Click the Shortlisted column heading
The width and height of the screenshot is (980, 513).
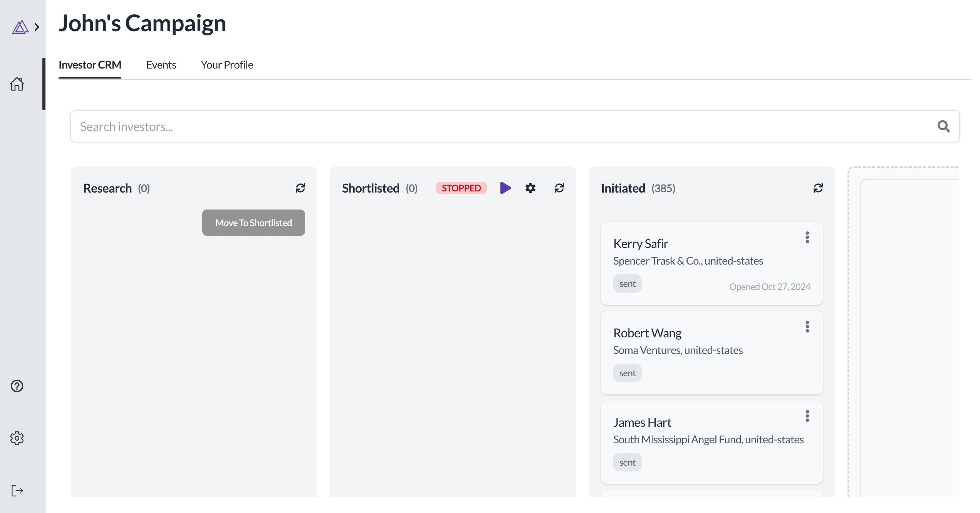tap(371, 188)
